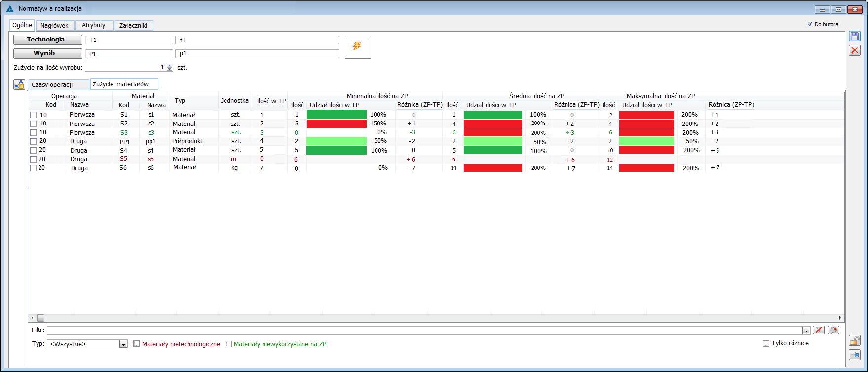Click the application logo in the title bar

coord(10,9)
